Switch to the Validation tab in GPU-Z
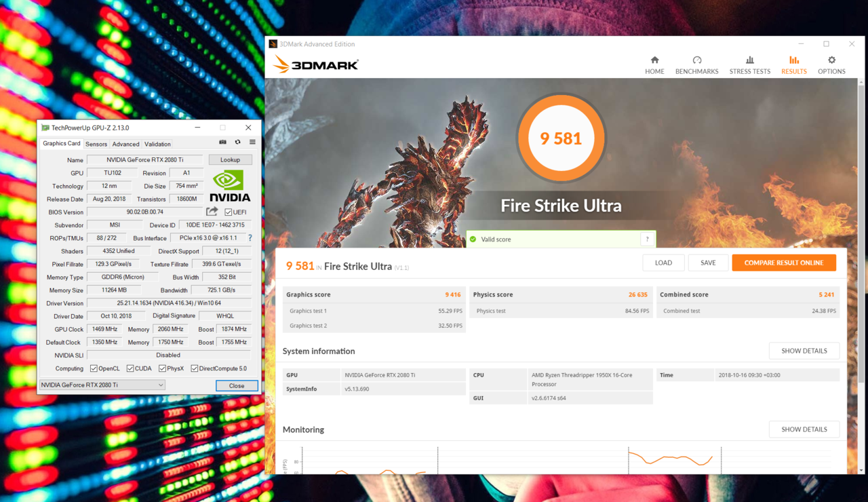 click(x=157, y=144)
